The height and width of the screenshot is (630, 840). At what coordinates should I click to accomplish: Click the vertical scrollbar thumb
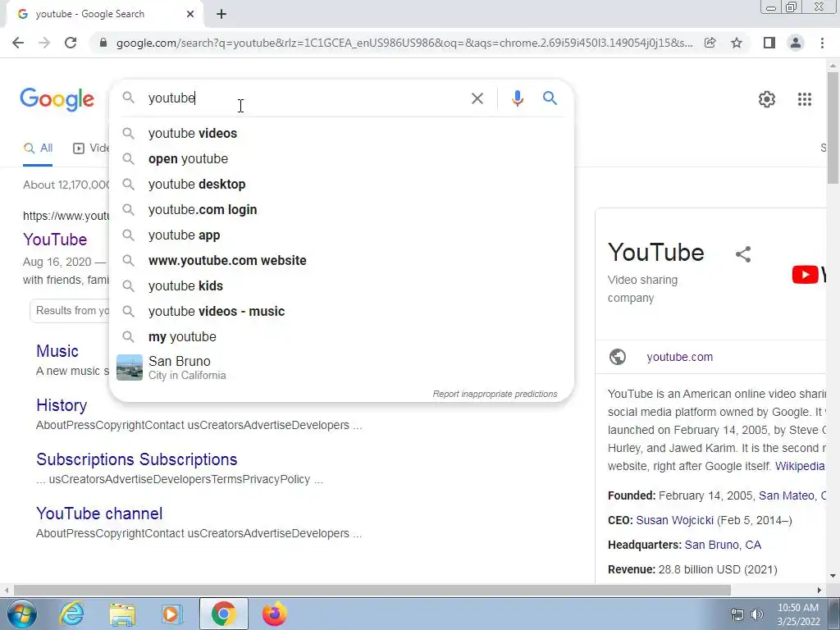point(833,127)
